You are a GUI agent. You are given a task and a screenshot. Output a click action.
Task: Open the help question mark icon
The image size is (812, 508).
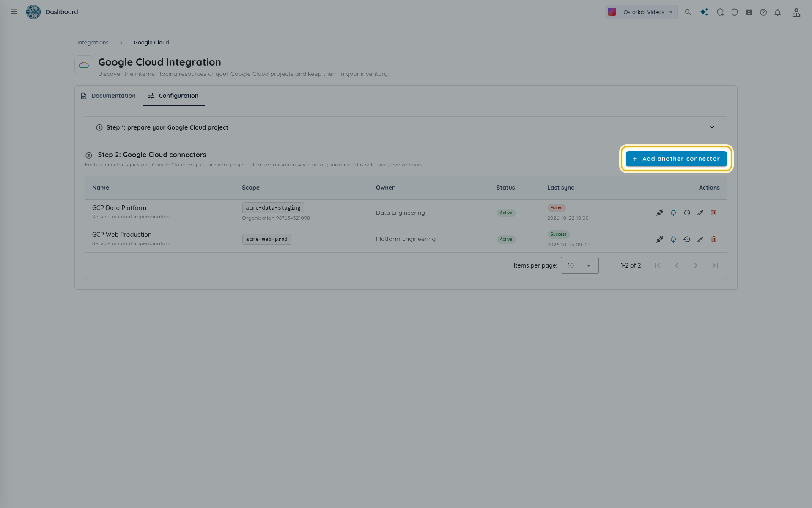(x=763, y=12)
